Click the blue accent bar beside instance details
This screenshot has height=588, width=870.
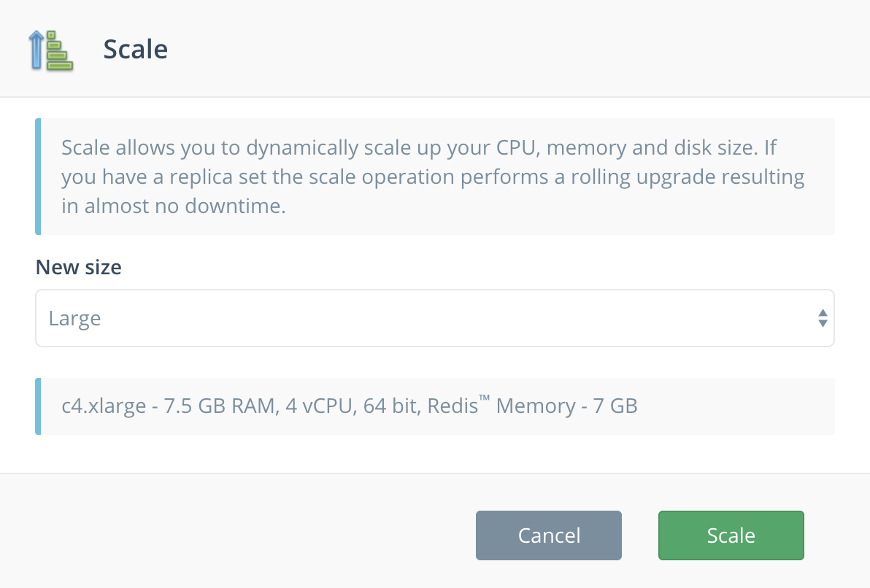pyautogui.click(x=38, y=406)
